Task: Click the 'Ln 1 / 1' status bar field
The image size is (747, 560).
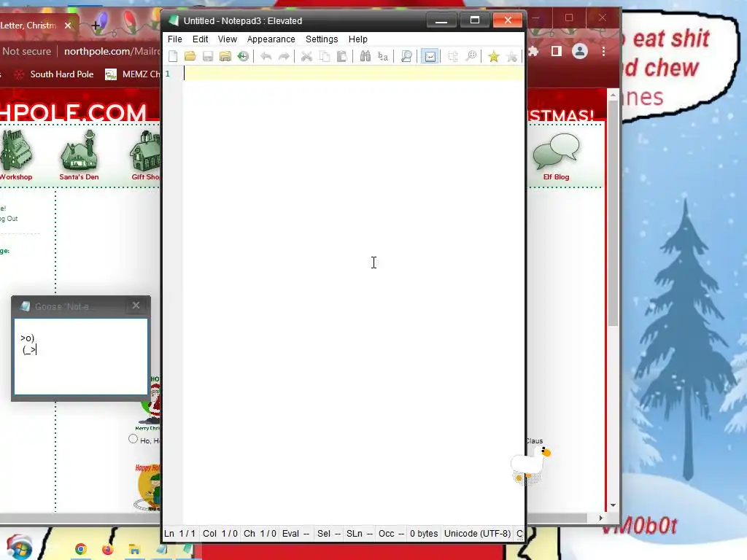Action: coord(179,533)
